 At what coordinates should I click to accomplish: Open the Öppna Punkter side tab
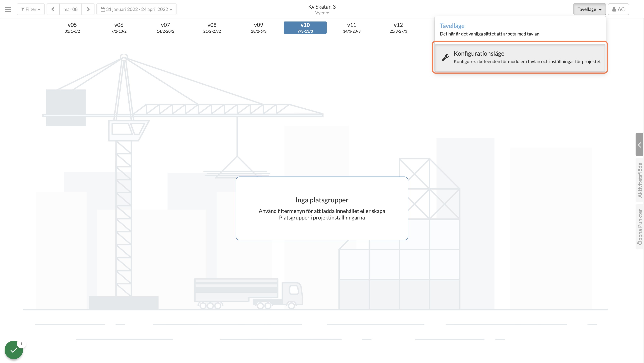pyautogui.click(x=640, y=227)
